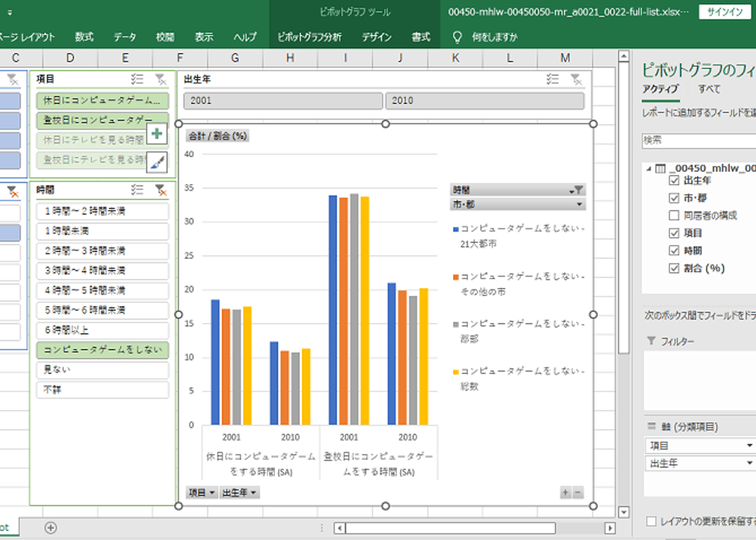Click blue legend swatch for 21大都市
756x540 pixels.
[456, 229]
